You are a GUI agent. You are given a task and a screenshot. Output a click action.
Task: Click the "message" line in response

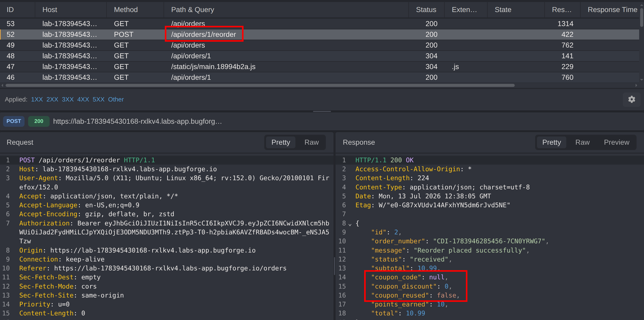(450, 250)
